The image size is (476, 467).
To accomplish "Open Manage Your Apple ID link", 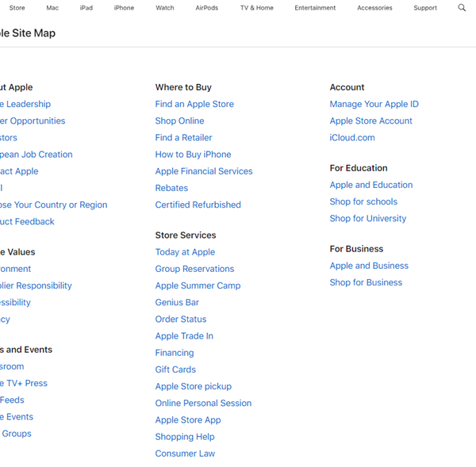I will pyautogui.click(x=374, y=104).
